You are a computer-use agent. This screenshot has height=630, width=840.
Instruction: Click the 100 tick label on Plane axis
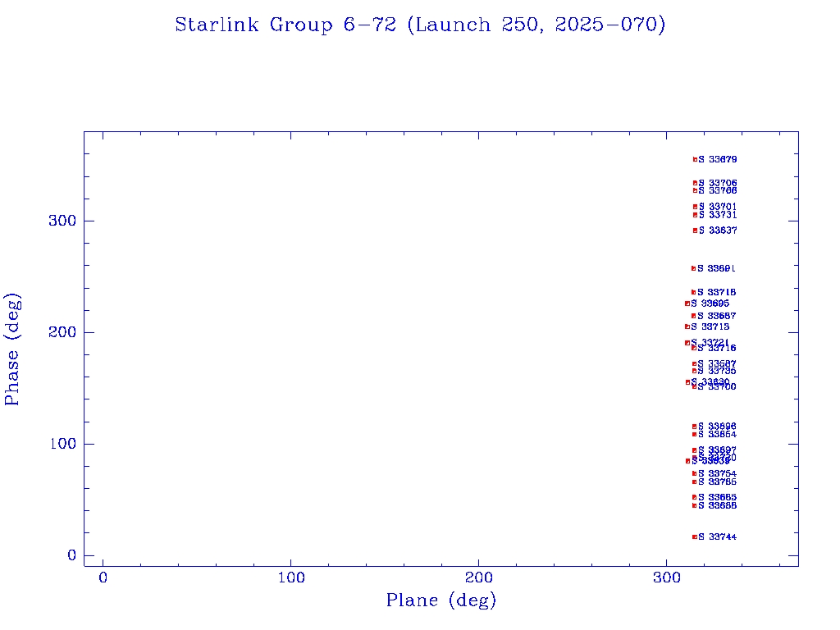point(291,578)
